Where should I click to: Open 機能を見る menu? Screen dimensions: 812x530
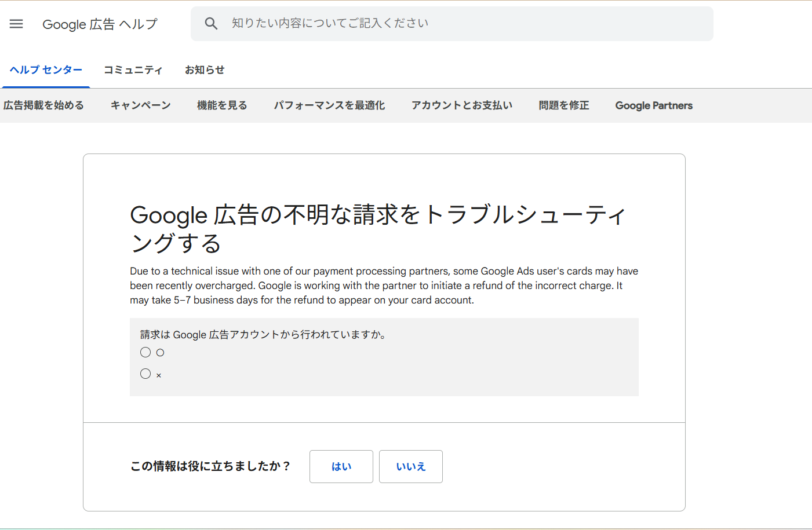tap(222, 105)
